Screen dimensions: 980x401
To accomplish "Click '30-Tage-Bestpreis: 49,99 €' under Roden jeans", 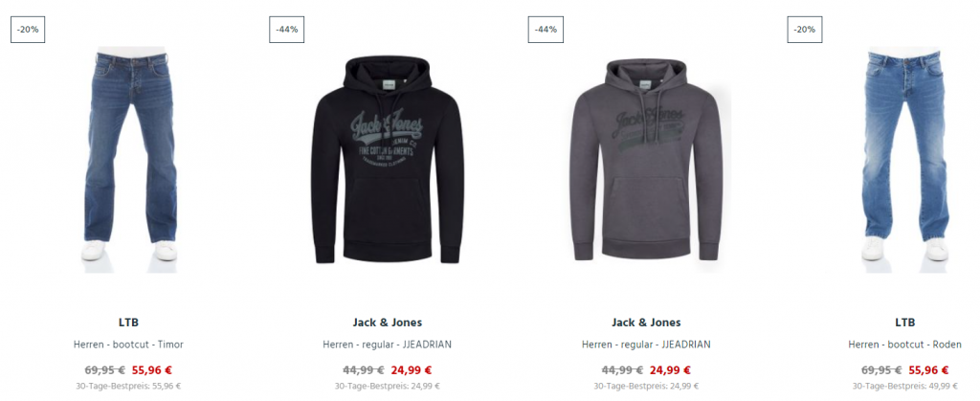I will (x=904, y=386).
